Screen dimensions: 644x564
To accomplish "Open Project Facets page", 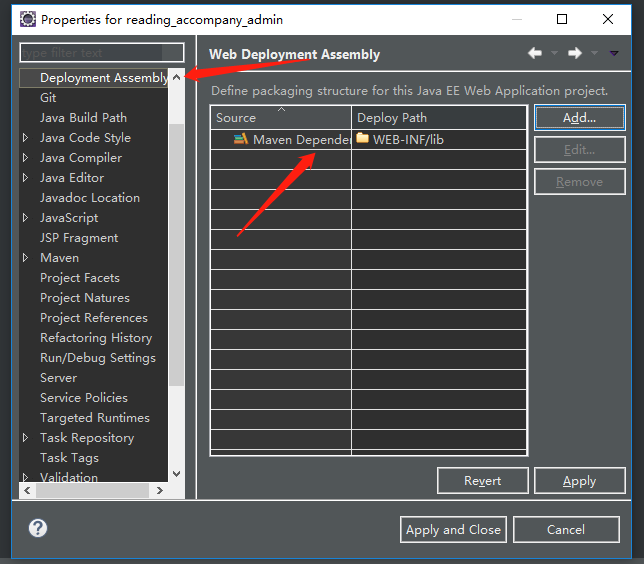I will click(x=80, y=278).
